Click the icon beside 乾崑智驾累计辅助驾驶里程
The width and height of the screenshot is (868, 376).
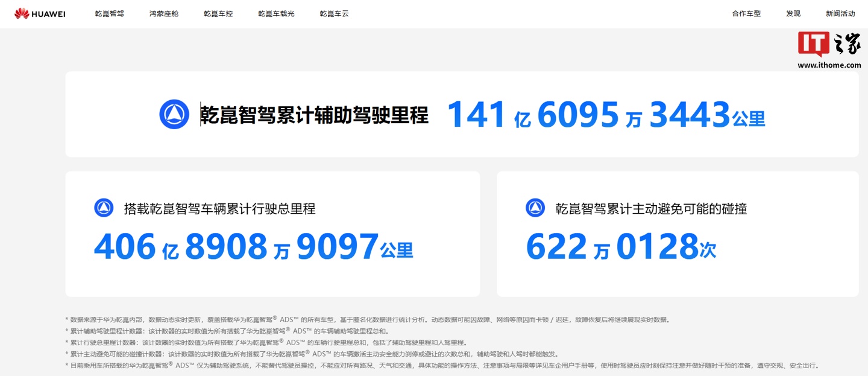(174, 114)
